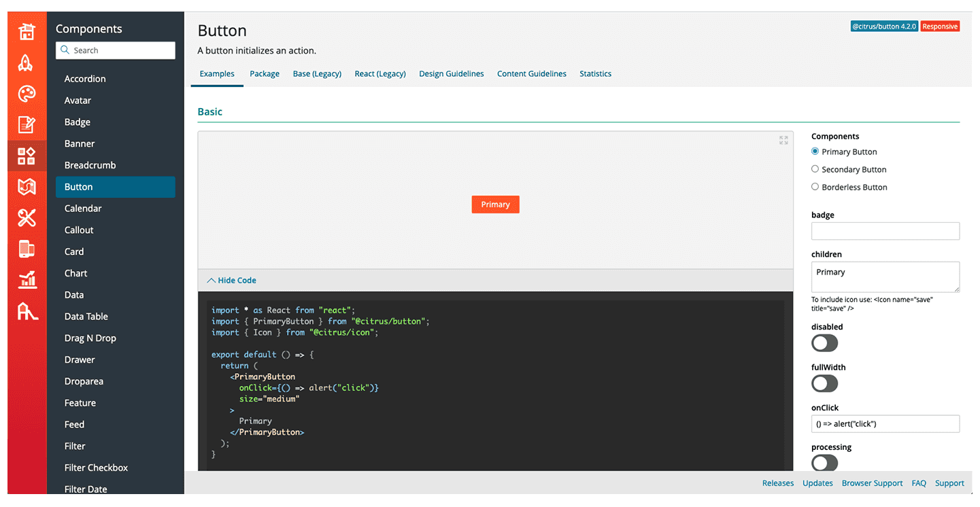Toggle the processing switch

(824, 463)
